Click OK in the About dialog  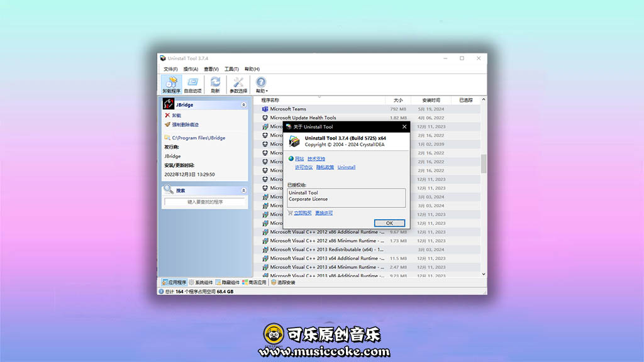pyautogui.click(x=389, y=223)
